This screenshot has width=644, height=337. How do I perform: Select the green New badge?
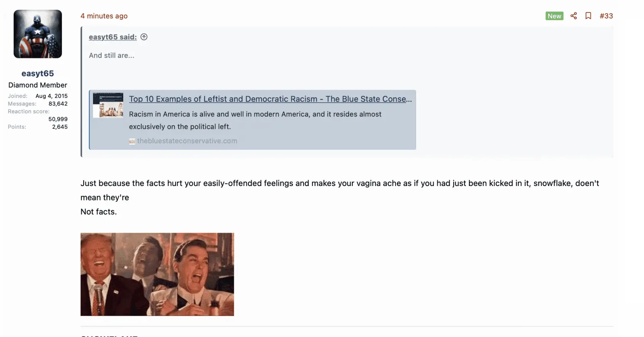coord(554,16)
